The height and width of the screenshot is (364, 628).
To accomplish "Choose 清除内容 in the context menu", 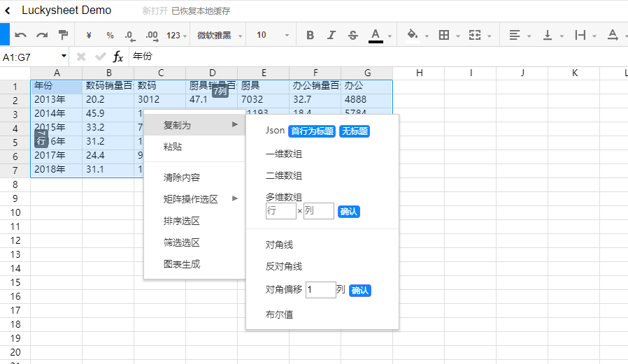I will pos(194,177).
